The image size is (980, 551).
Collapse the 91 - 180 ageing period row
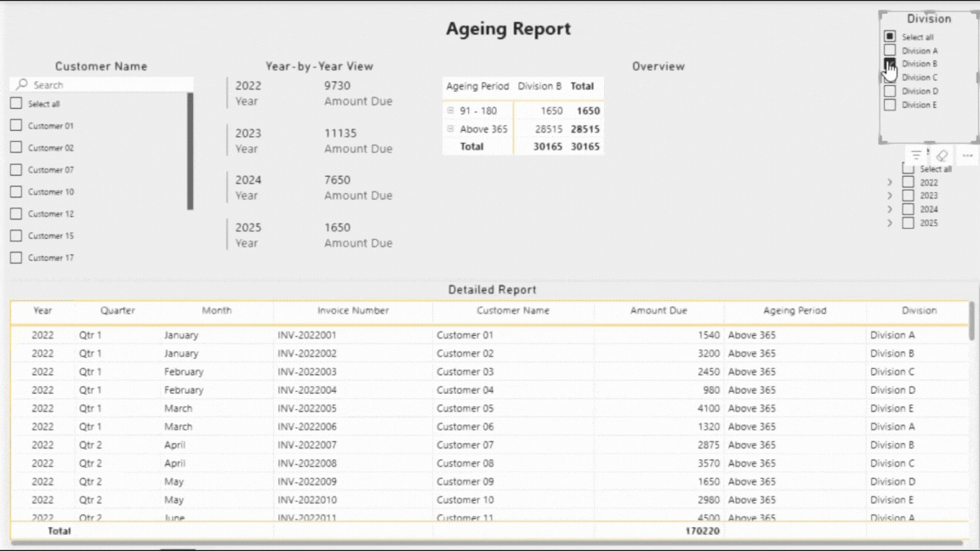450,110
